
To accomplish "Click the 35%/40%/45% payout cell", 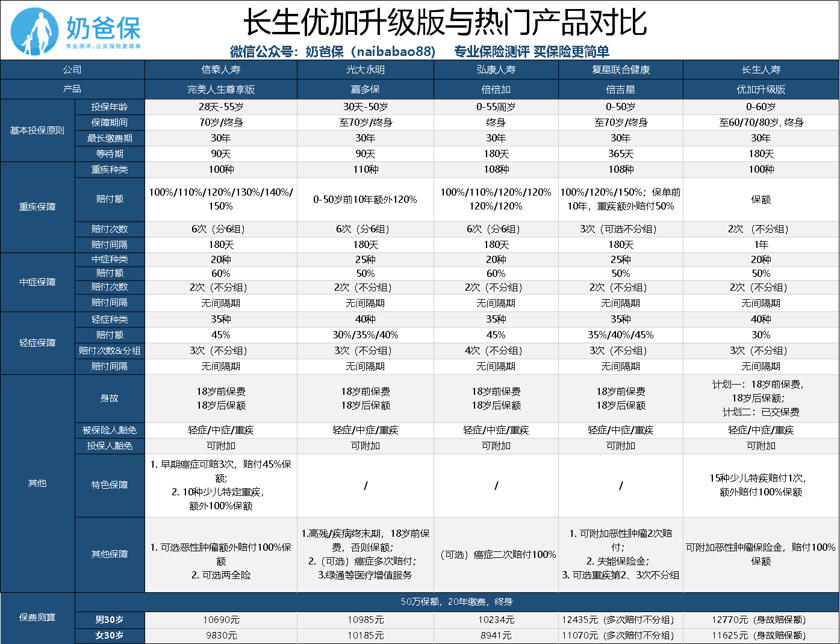I will coord(621,335).
